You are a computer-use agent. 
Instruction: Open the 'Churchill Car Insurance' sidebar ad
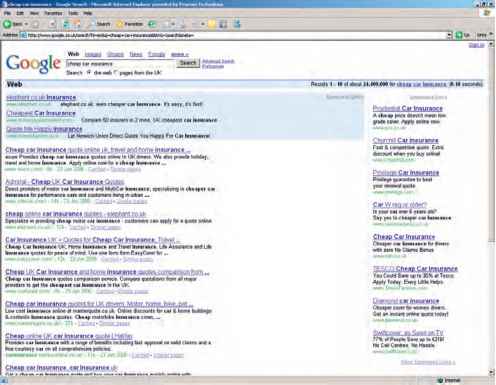[406, 140]
